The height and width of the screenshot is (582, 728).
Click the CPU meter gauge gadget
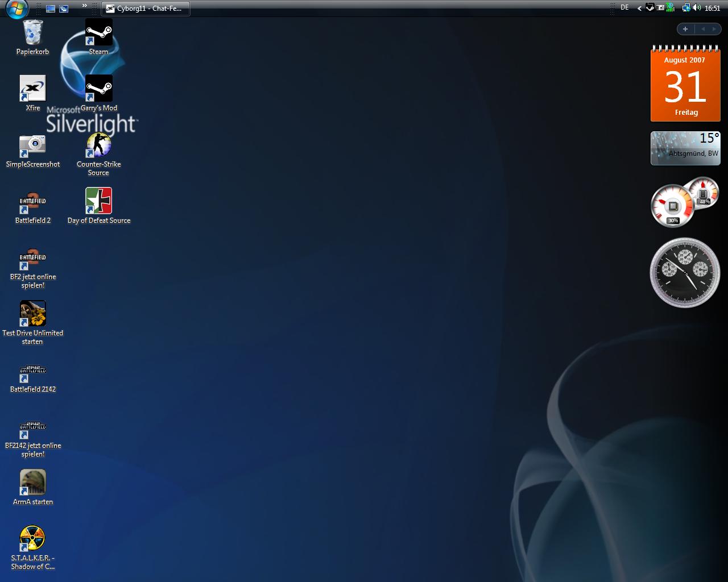673,205
